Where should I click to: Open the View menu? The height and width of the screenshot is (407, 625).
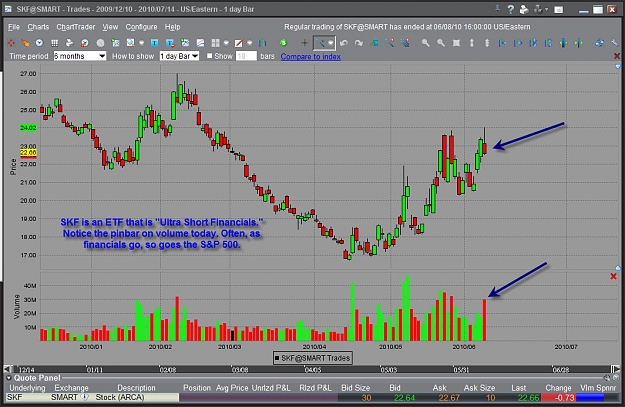click(x=110, y=27)
